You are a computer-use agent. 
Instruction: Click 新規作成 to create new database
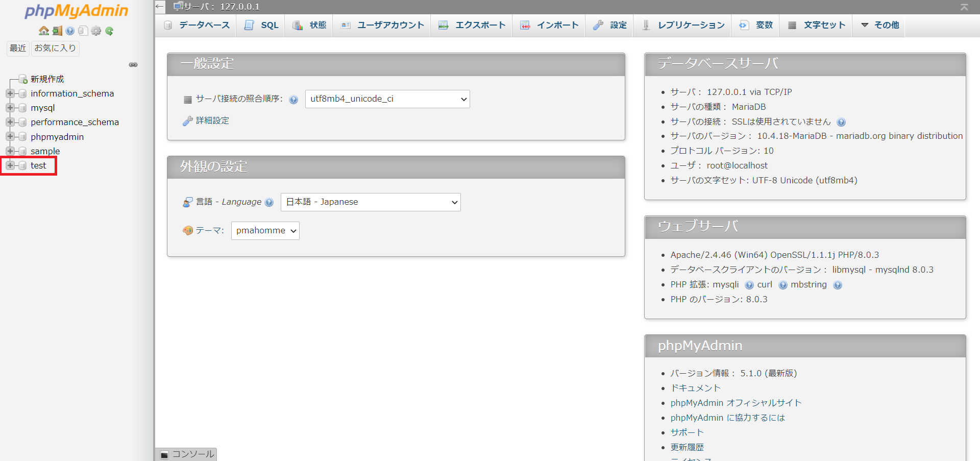[47, 79]
